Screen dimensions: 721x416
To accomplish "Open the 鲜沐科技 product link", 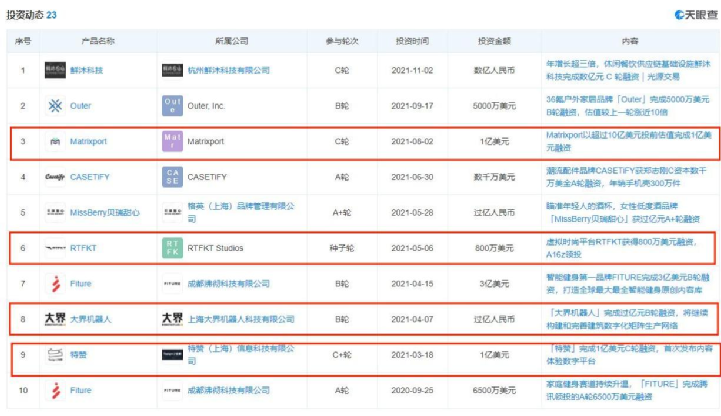I will 86,70.
